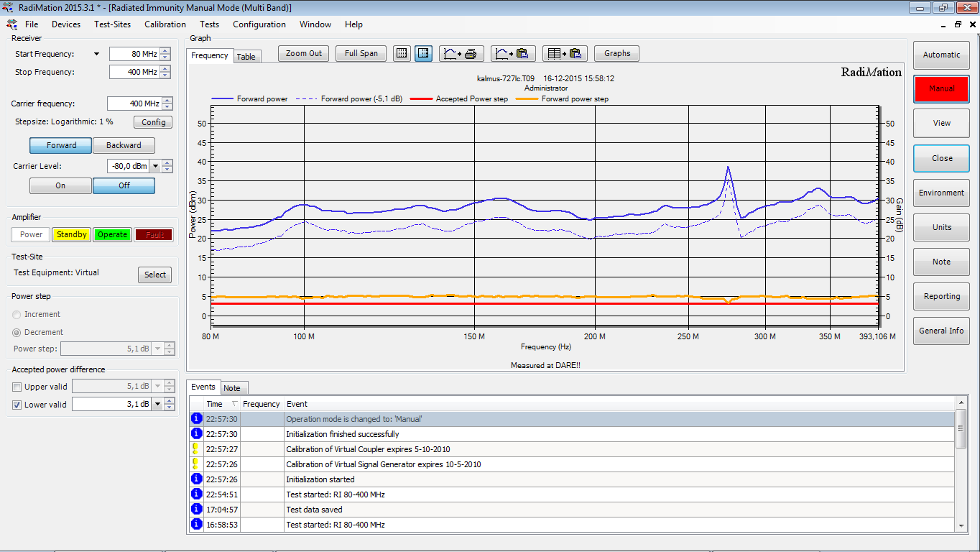Open the Start Frequency arrow dropdown

click(97, 54)
